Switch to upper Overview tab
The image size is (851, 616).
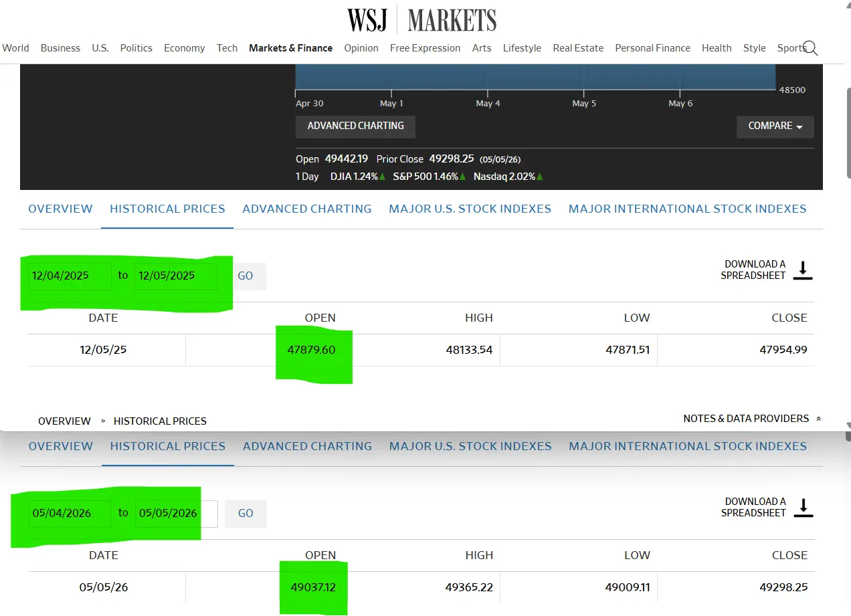coord(60,209)
